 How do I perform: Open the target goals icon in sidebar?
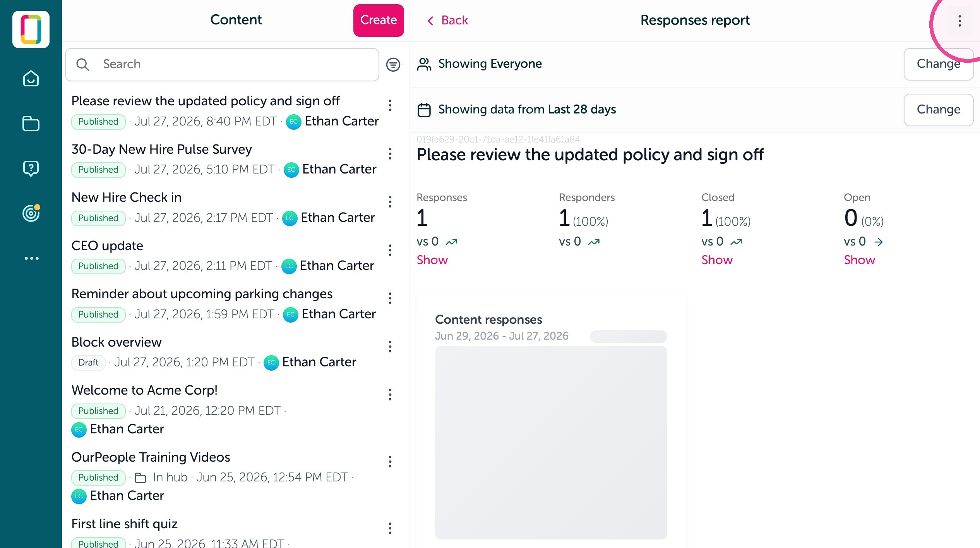click(31, 213)
